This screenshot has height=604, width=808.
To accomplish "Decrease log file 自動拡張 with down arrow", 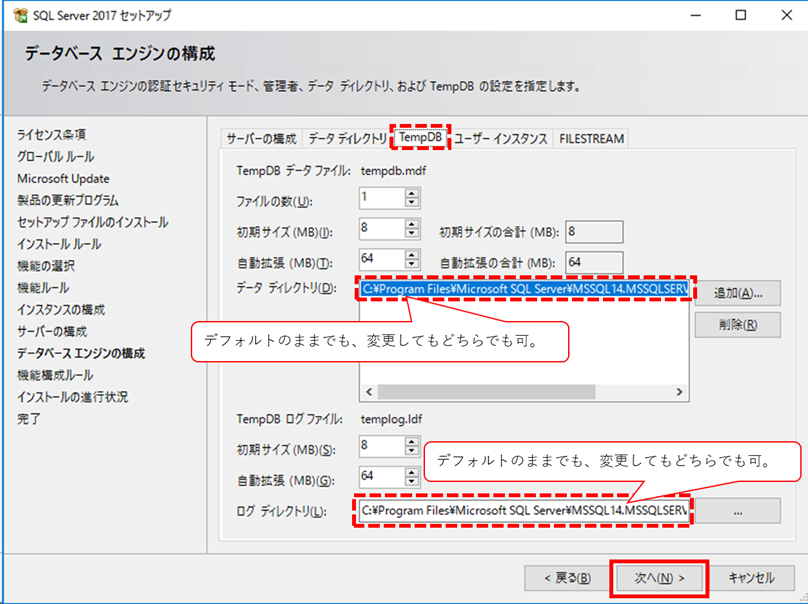I will click(412, 482).
